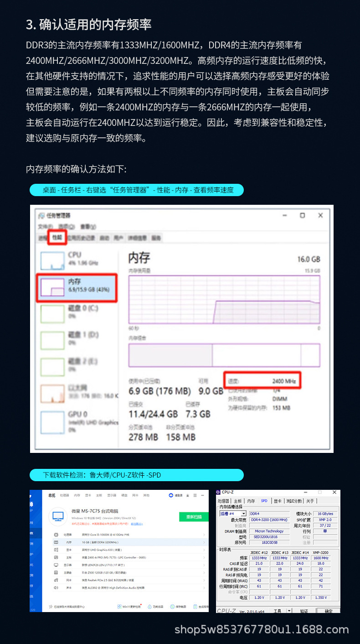Image resolution: width=360 pixels, height=644 pixels.
Task: Click the Win11更新检测 icon at bottom
Action: (118, 607)
